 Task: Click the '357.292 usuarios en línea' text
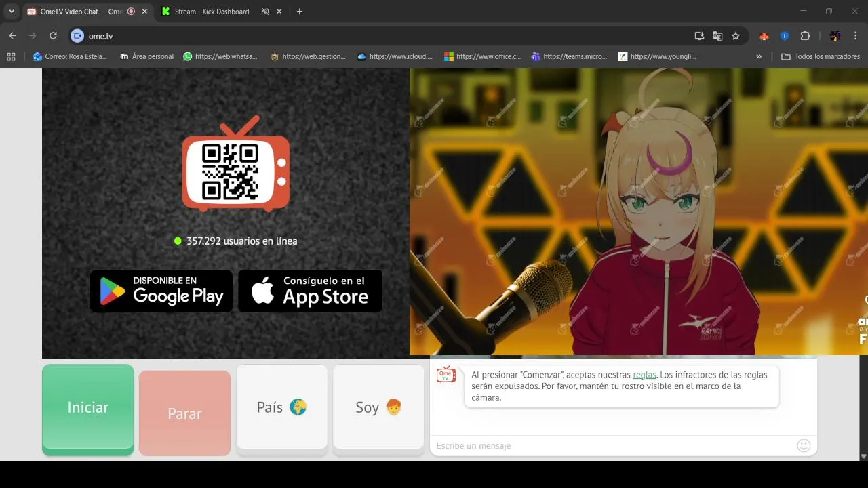[x=241, y=241]
